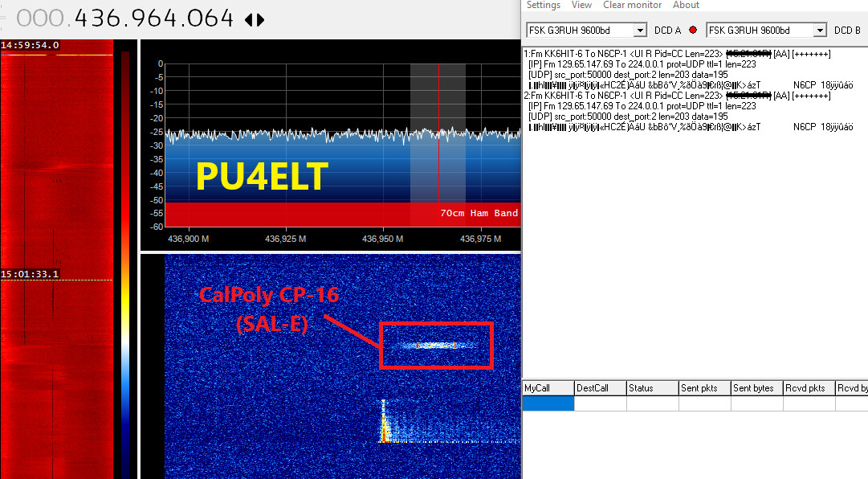Screen dimensions: 868x479
Task: Open the View menu
Action: point(581,6)
